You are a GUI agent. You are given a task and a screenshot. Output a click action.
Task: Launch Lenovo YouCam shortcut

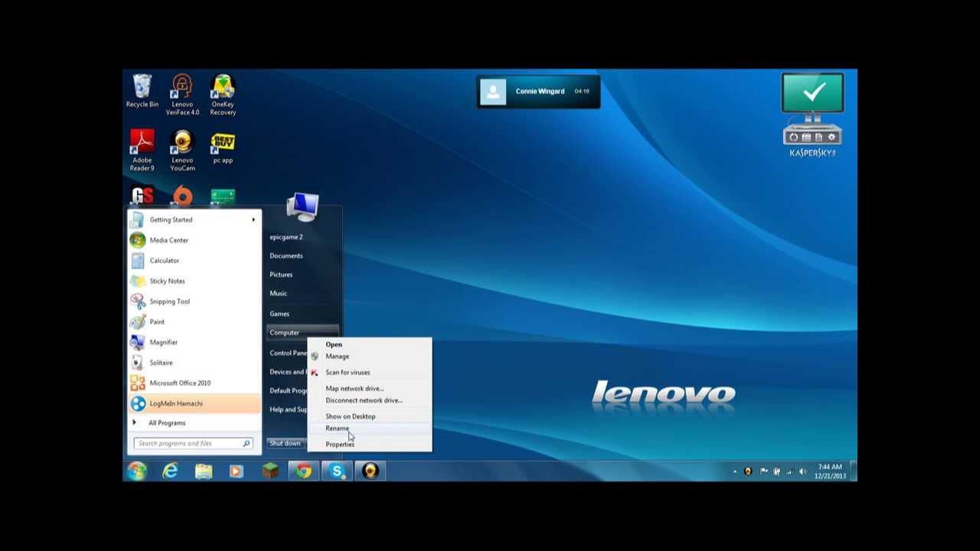(x=182, y=151)
